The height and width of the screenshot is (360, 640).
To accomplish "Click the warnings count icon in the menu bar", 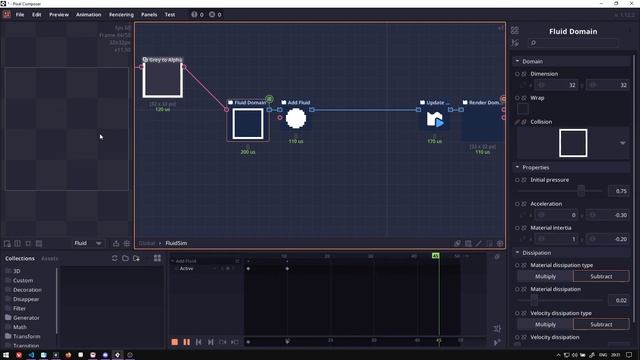I will click(194, 14).
